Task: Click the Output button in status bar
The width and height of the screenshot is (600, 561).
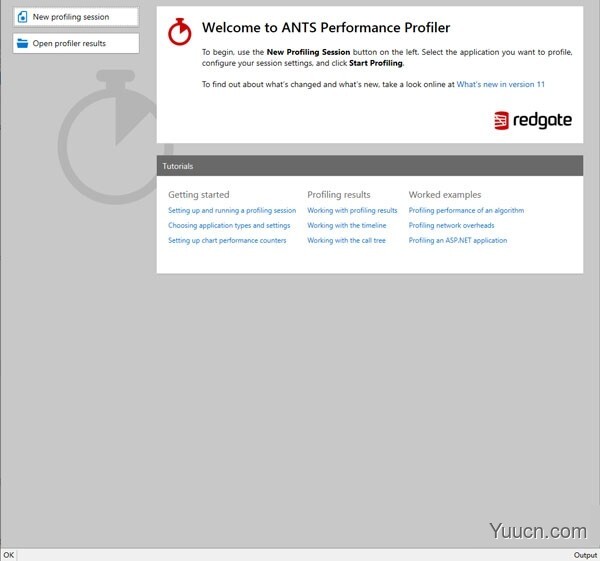Action: coord(585,555)
